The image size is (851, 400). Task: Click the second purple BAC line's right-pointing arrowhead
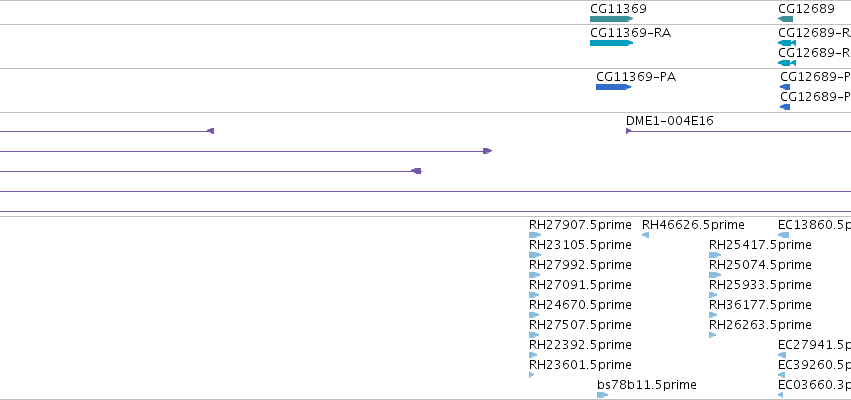487,151
